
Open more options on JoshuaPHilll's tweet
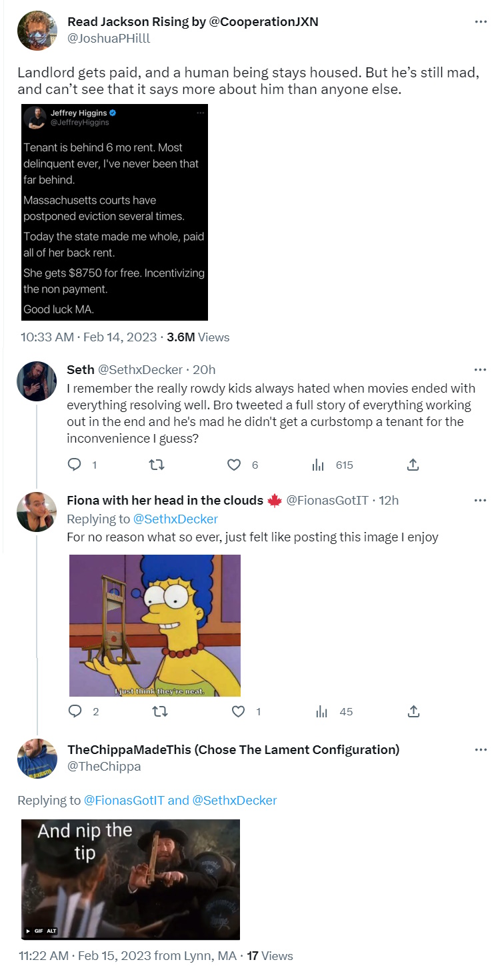point(480,22)
